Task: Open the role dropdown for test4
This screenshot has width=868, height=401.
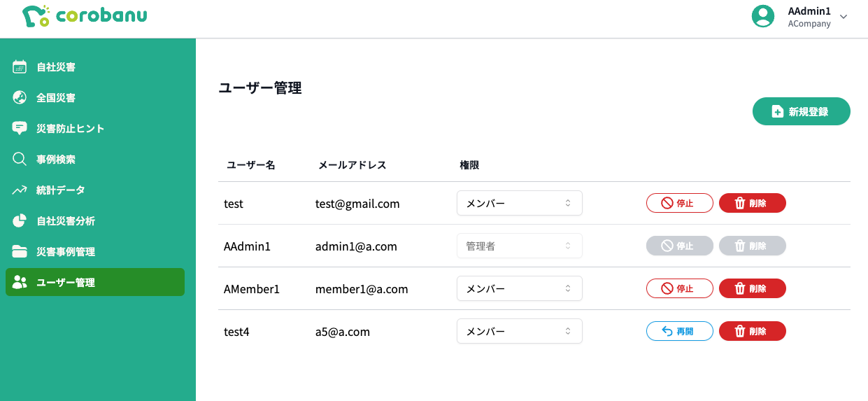Action: pos(519,331)
